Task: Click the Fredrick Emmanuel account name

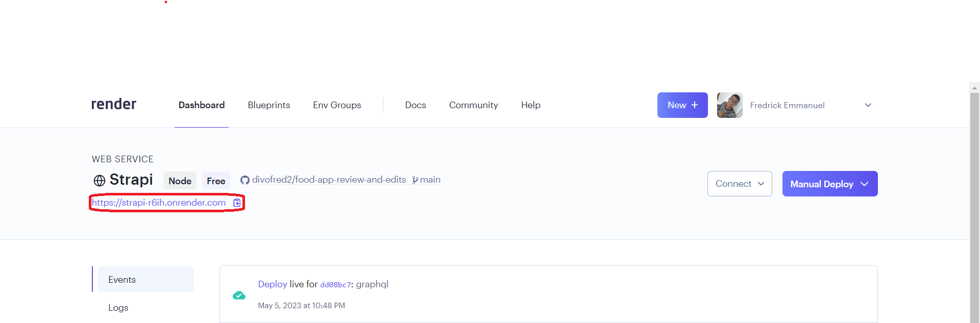Action: point(787,105)
